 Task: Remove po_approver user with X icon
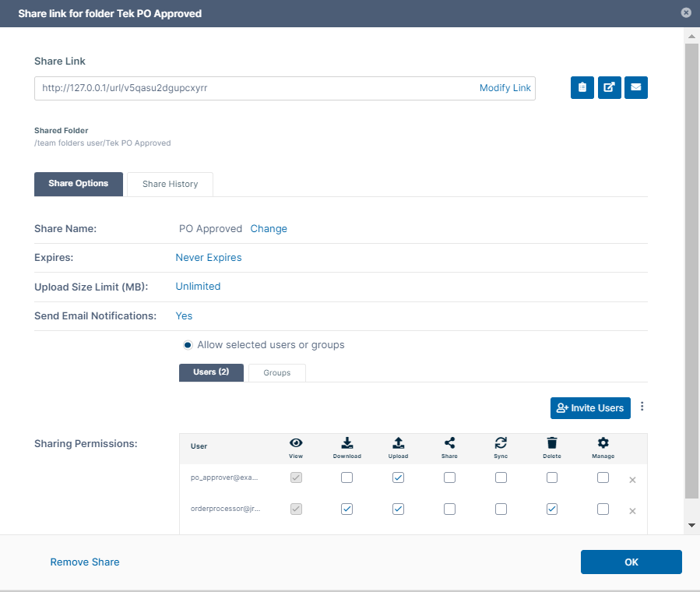click(x=632, y=480)
